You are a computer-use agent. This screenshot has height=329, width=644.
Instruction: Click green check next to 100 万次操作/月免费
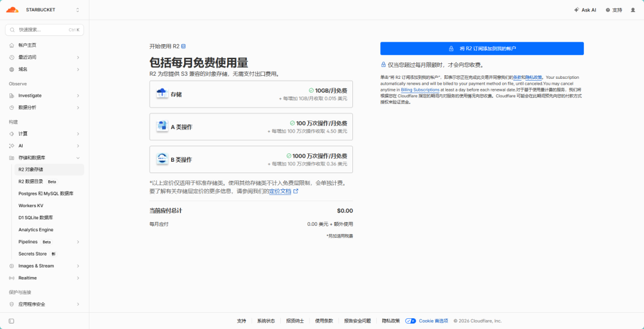(x=292, y=123)
